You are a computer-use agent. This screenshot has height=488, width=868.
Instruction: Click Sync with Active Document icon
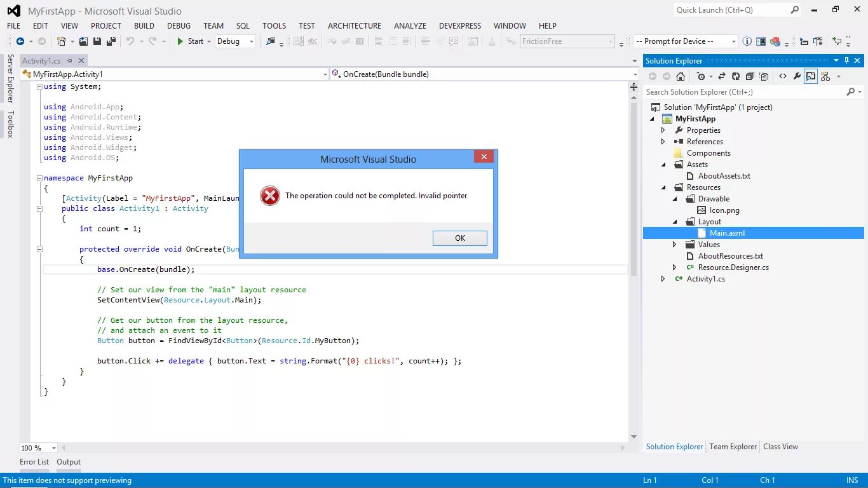click(722, 76)
